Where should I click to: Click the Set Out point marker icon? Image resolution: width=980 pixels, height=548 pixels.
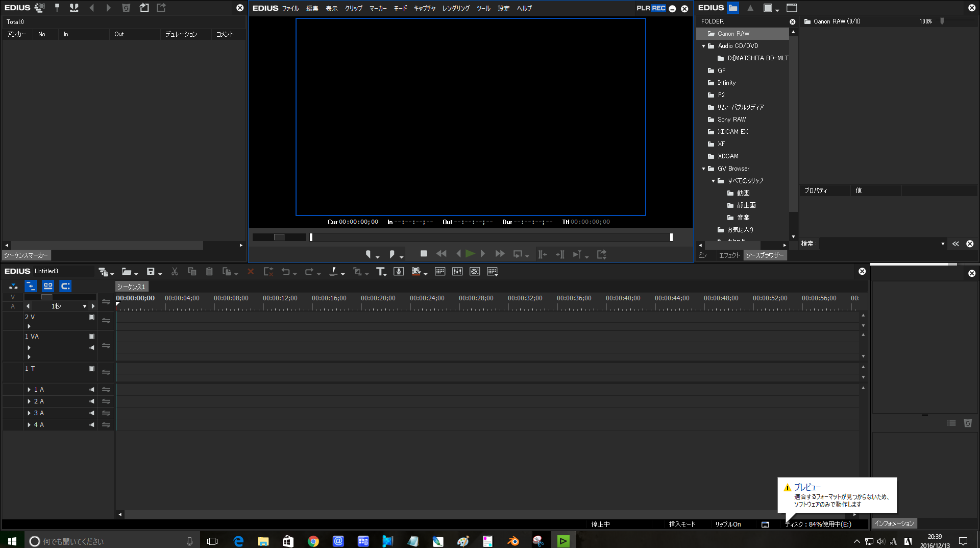click(x=391, y=254)
